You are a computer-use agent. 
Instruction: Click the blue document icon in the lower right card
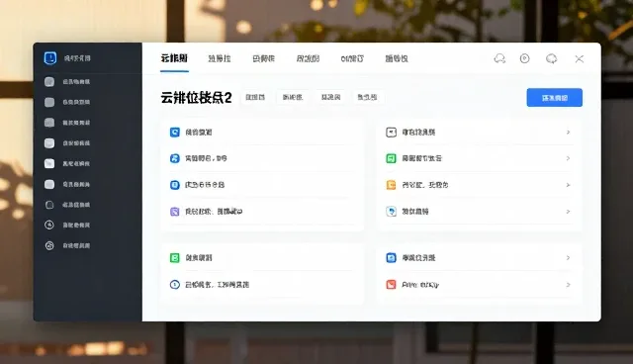point(391,258)
